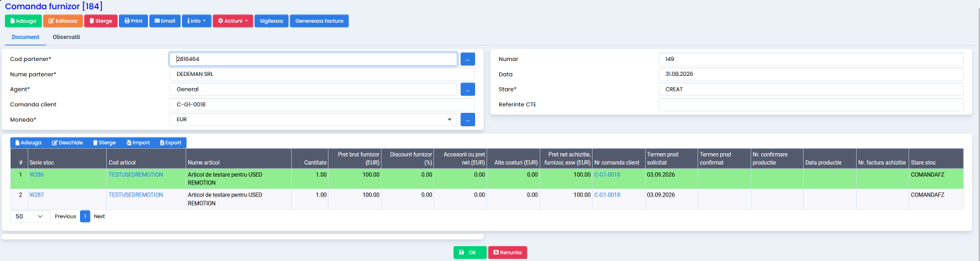Click Alte costuri column header
Image resolution: width=980 pixels, height=261 pixels.
(513, 158)
